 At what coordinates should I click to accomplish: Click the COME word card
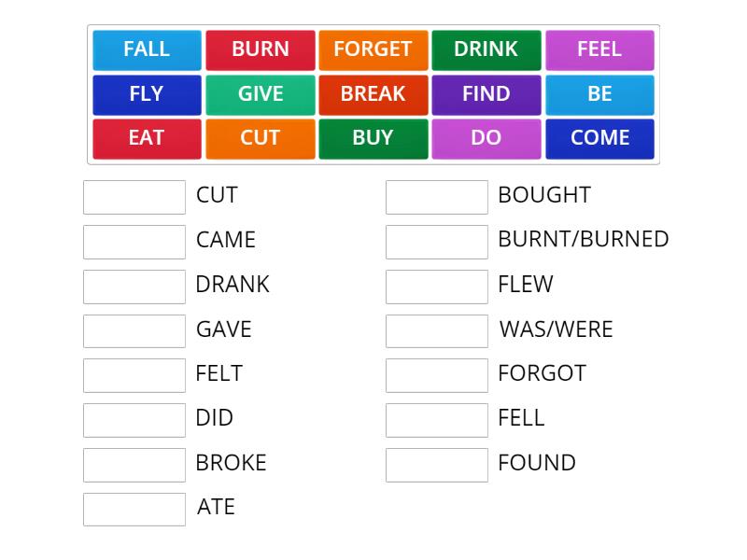click(x=599, y=137)
